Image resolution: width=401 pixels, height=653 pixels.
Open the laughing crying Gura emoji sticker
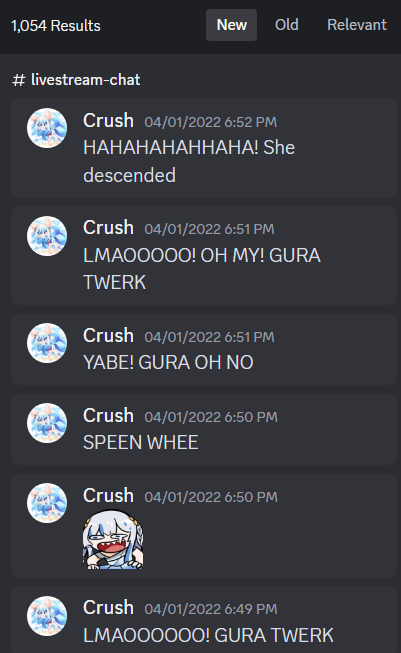[x=113, y=540]
